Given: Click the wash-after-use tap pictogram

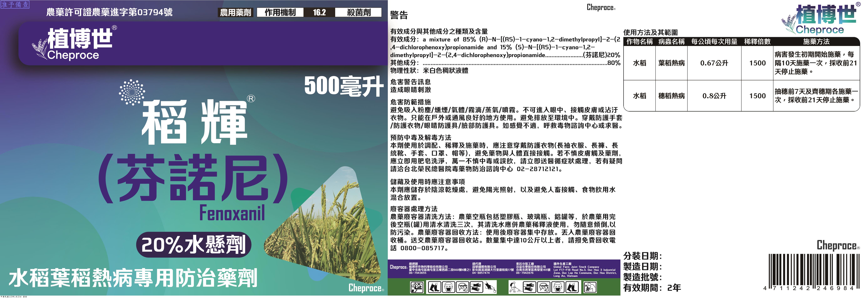Looking at the screenshot, I should pyautogui.click(x=590, y=287).
